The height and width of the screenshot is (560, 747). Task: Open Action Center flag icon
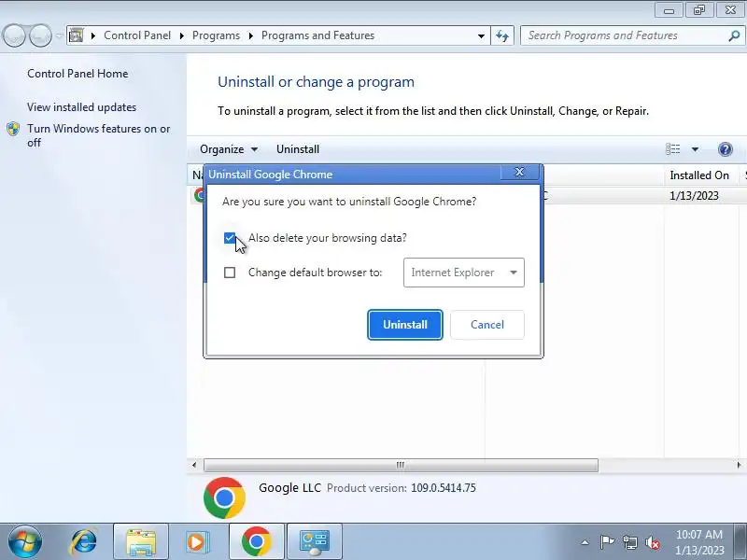tap(607, 542)
